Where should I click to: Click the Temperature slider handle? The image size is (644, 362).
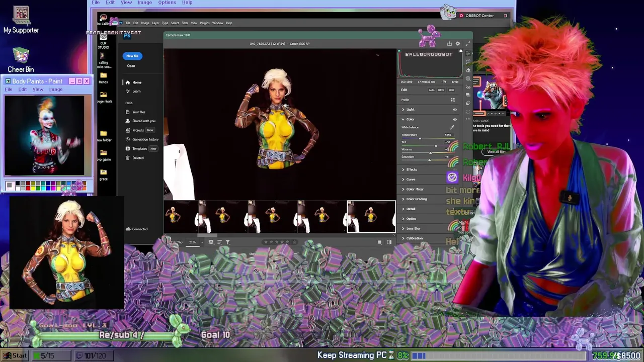click(420, 138)
